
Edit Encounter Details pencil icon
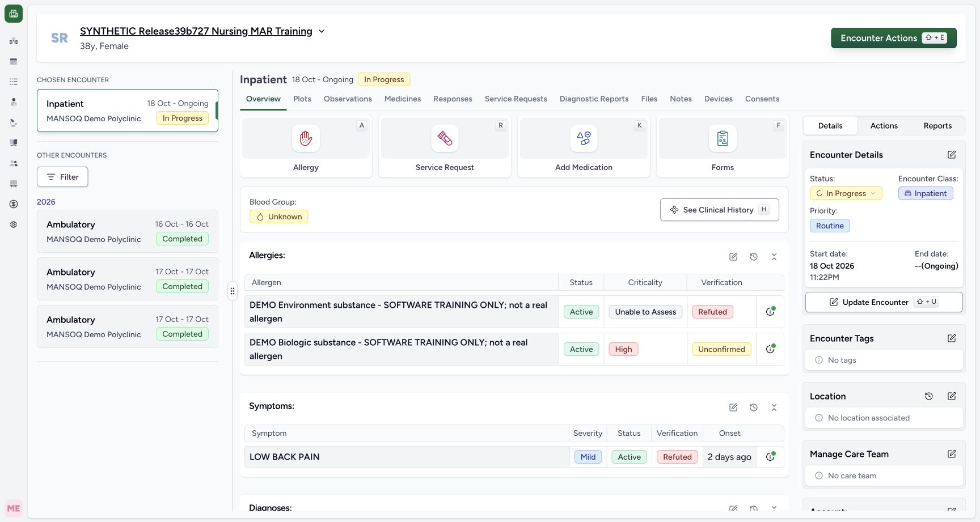pyautogui.click(x=952, y=155)
